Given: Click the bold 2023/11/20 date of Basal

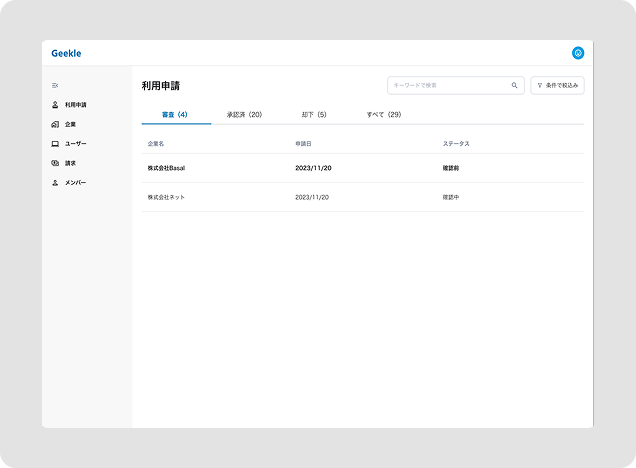Looking at the screenshot, I should coord(313,168).
